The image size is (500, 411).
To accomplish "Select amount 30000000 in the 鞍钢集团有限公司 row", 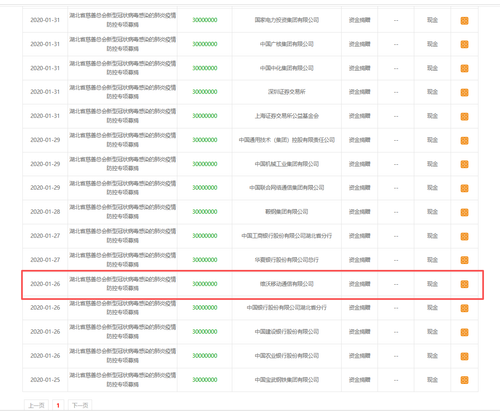I will (x=205, y=212).
